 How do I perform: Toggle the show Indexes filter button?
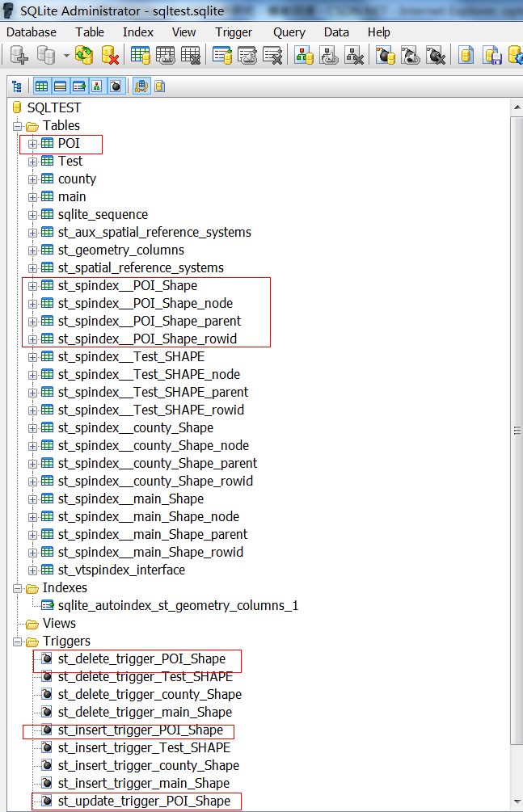[78, 86]
